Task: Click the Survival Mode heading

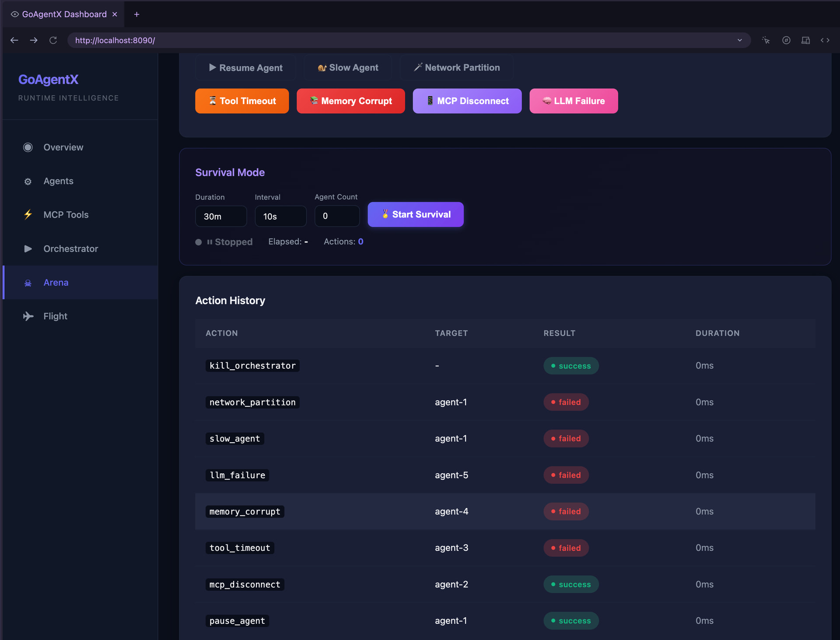Action: pos(230,172)
